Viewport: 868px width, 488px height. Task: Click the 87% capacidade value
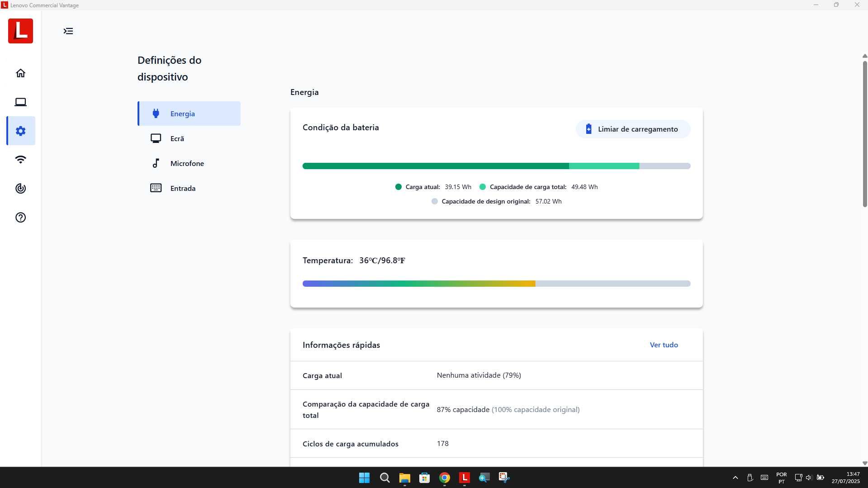(x=463, y=410)
